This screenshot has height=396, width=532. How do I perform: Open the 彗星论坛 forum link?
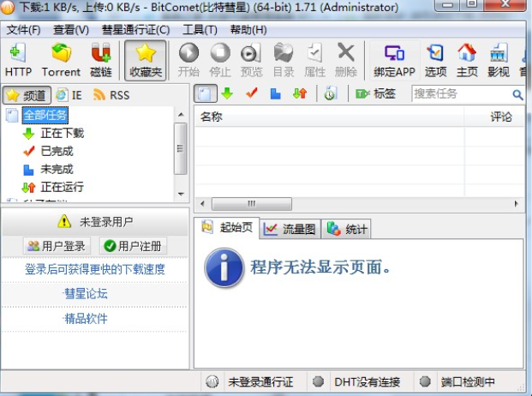pos(86,293)
